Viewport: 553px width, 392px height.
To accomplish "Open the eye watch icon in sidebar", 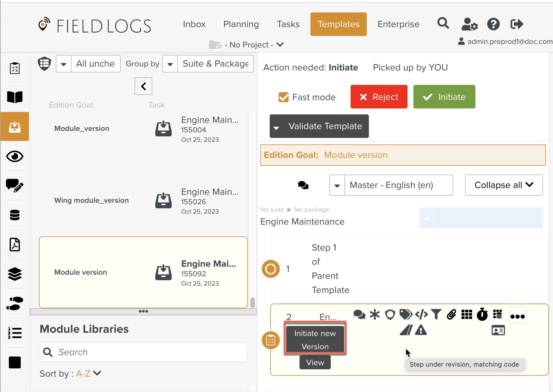I will pos(15,157).
